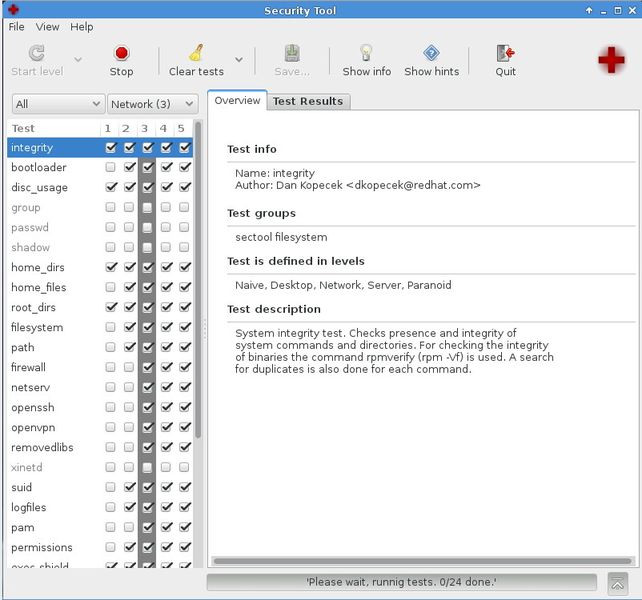This screenshot has width=642, height=600.
Task: Click the Quit door icon
Action: [x=505, y=53]
